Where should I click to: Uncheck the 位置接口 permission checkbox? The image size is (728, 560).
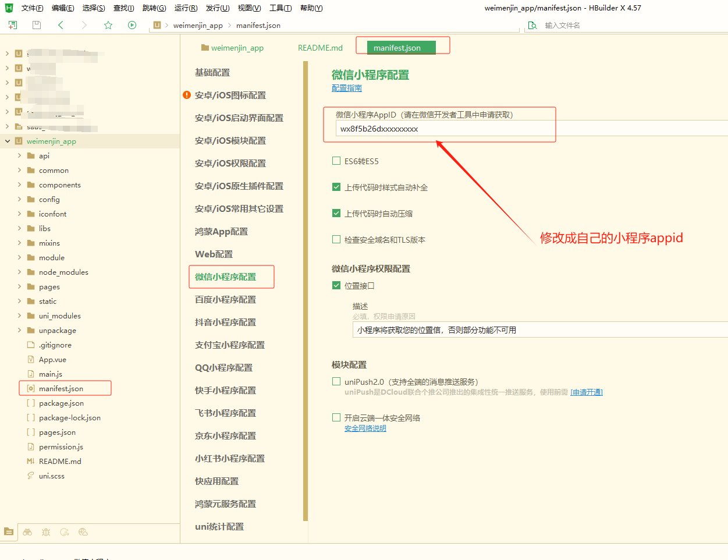tap(336, 285)
